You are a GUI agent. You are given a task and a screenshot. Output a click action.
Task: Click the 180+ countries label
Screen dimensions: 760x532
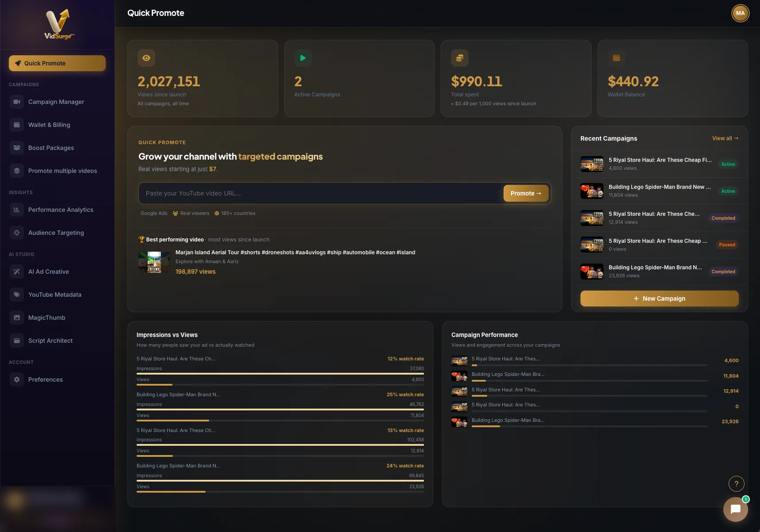pos(235,213)
